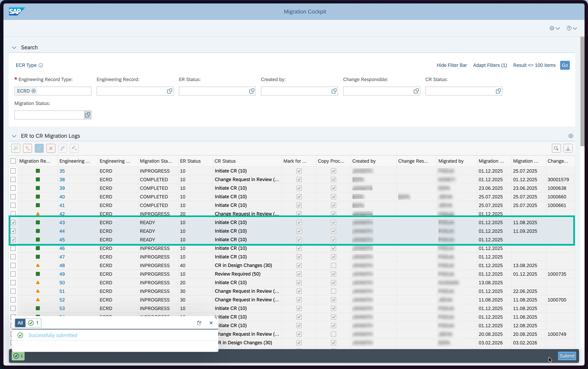Close the message popover

point(211,323)
